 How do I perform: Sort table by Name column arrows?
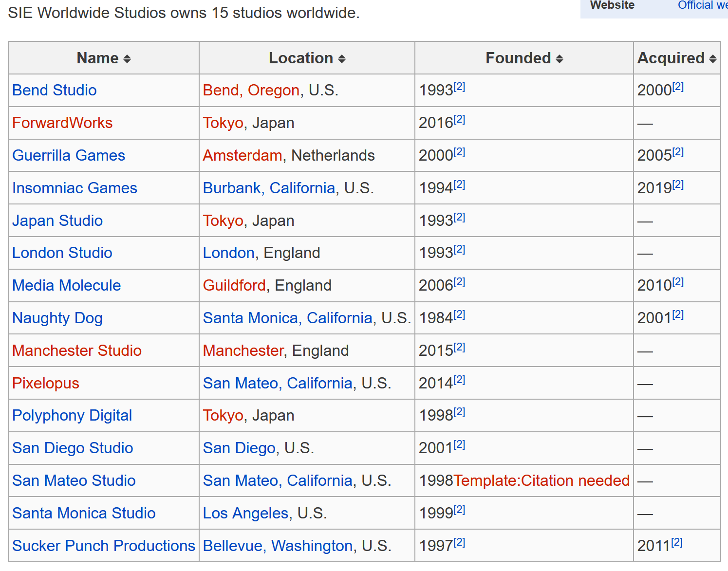127,59
